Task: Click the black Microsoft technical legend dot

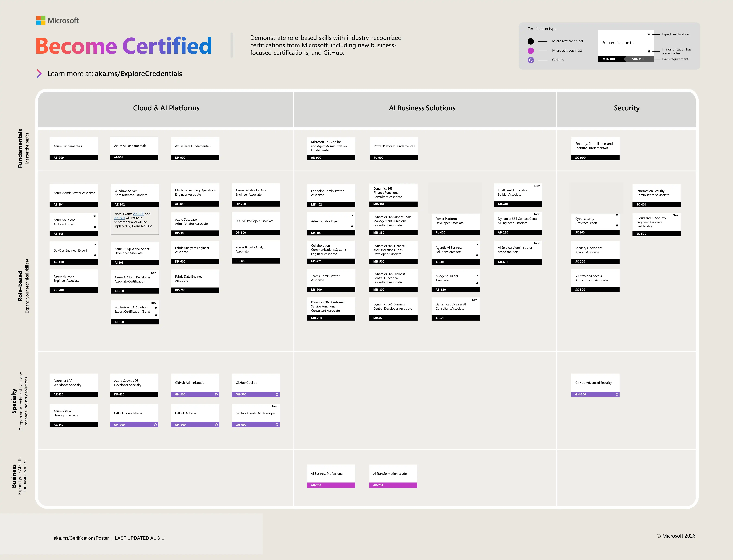Action: tap(531, 41)
